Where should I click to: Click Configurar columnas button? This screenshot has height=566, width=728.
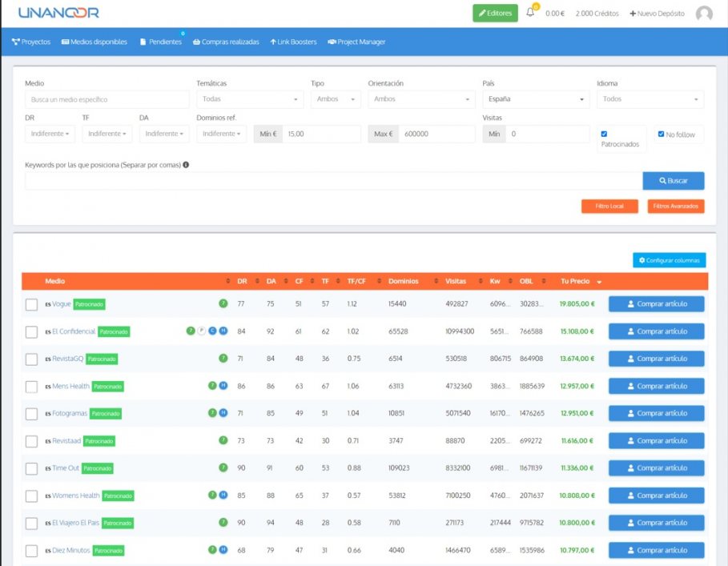point(669,260)
